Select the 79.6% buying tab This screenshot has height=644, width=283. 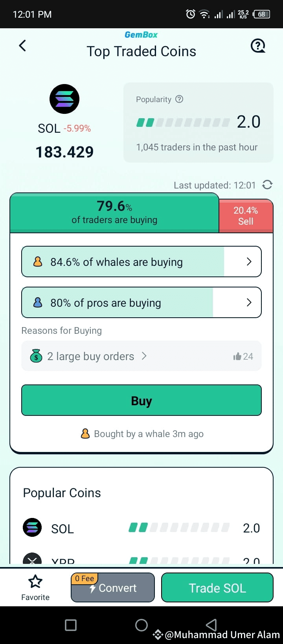coord(114,212)
